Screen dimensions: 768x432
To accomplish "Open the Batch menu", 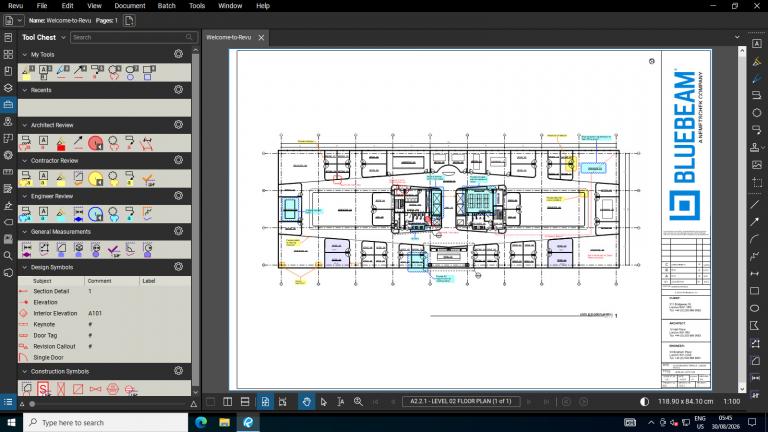I will [167, 6].
